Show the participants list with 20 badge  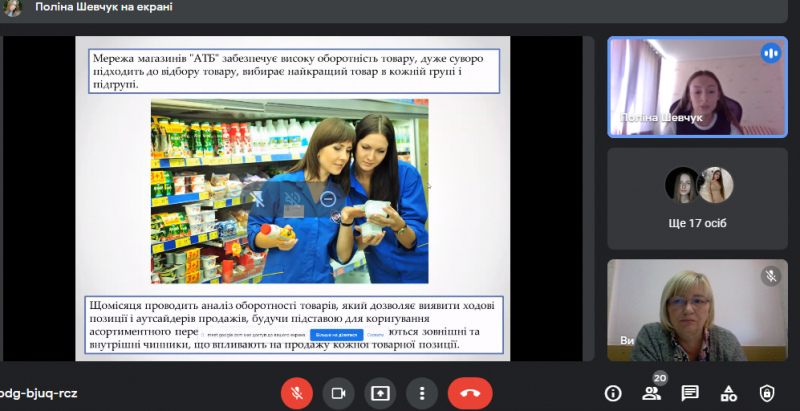click(652, 393)
